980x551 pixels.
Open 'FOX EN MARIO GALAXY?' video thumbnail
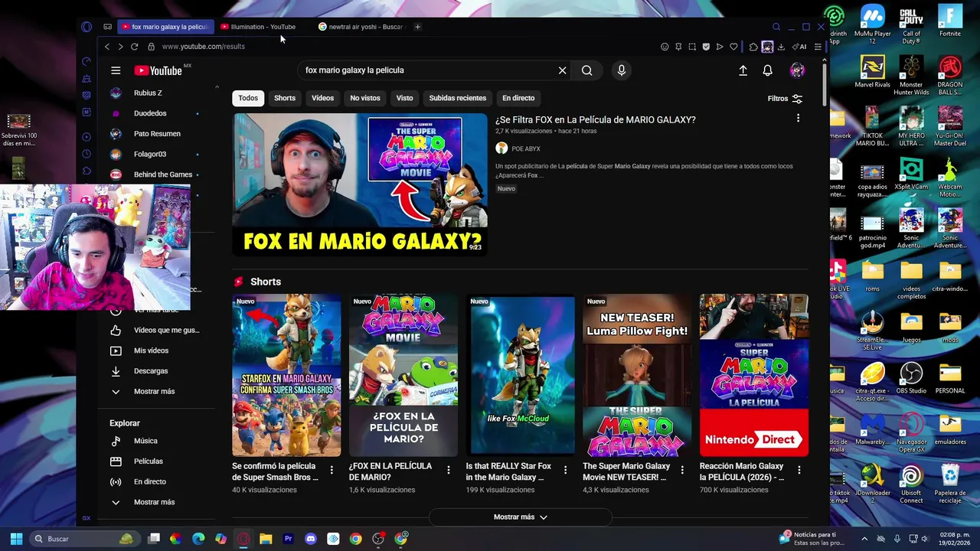point(360,184)
